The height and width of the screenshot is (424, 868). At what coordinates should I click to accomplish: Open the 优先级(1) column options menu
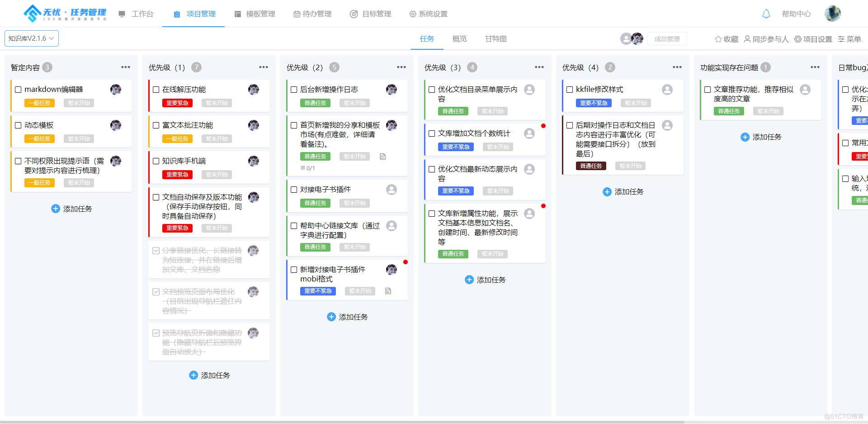[264, 67]
